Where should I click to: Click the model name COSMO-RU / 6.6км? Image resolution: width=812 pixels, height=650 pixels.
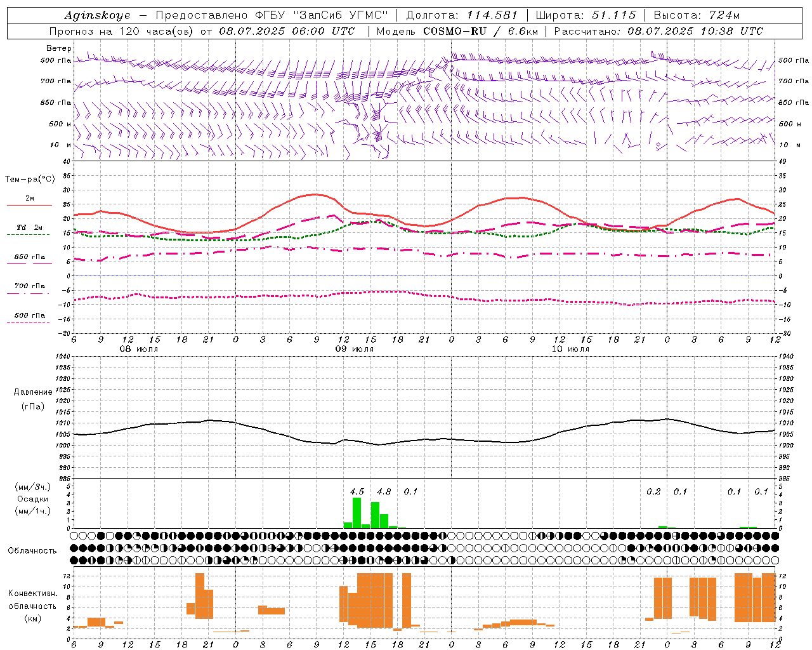[481, 31]
